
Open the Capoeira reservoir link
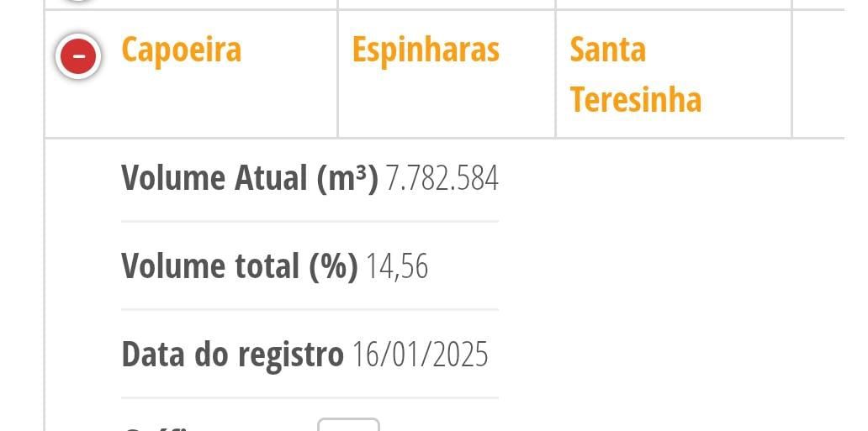click(x=181, y=50)
